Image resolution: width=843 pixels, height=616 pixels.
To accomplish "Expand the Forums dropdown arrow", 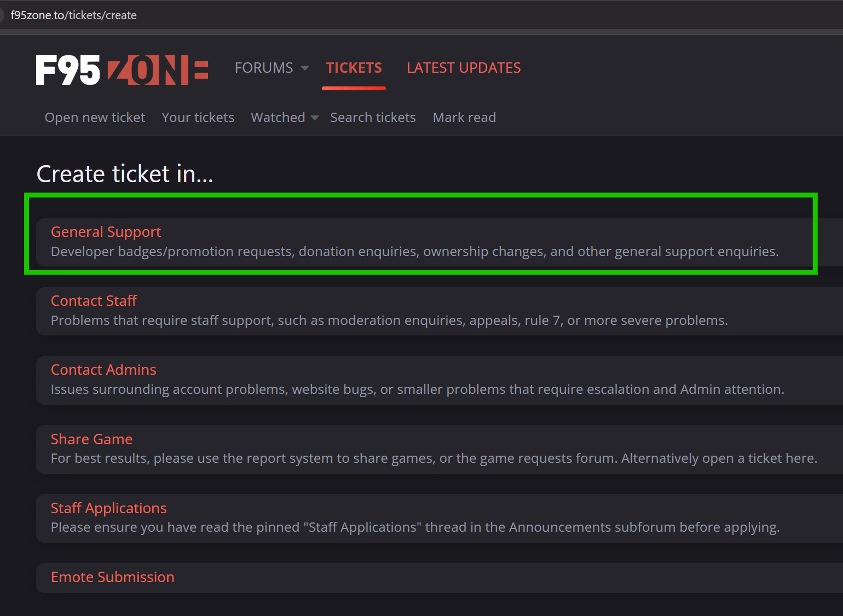I will [305, 68].
